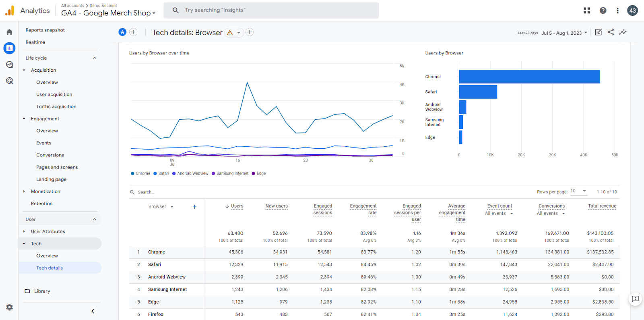Click the sort arrow beside Users column
This screenshot has height=320, width=644.
[227, 206]
